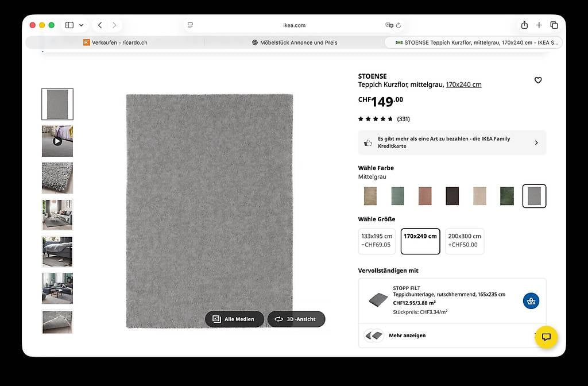Click the CHF149.00 price text

[x=381, y=101]
